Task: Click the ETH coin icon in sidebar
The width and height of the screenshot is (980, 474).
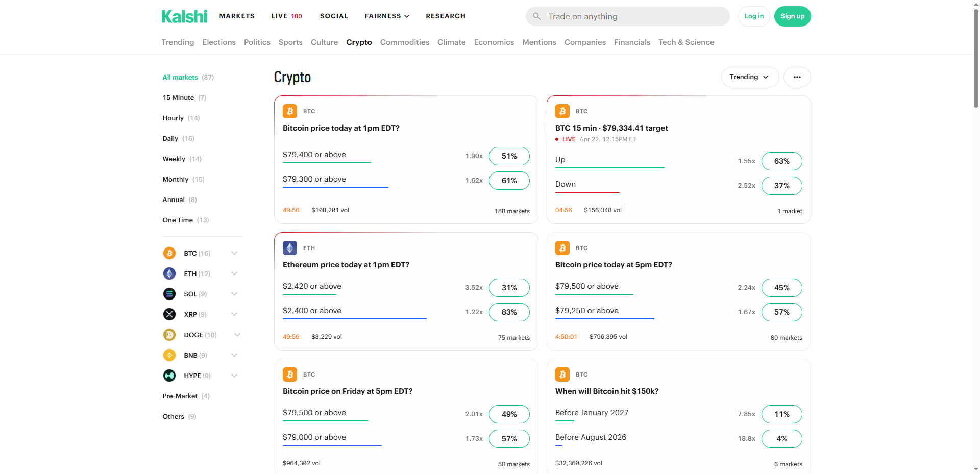Action: (169, 273)
